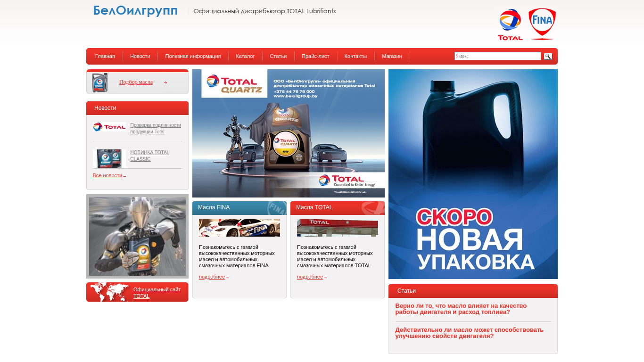Image resolution: width=644 pixels, height=362 pixels.
Task: Click the TOTAL logo thumbnail in news
Action: [x=109, y=127]
